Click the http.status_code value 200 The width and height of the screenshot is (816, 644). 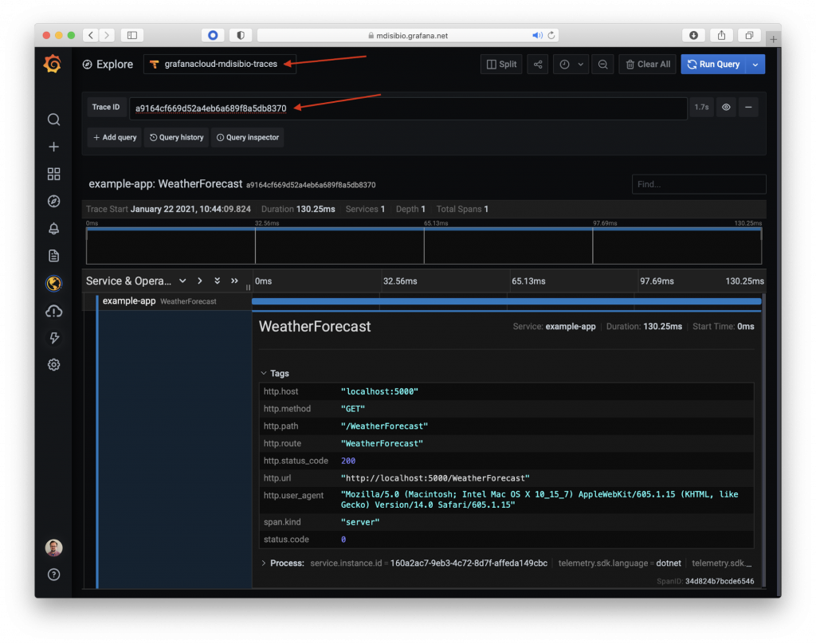tap(348, 461)
